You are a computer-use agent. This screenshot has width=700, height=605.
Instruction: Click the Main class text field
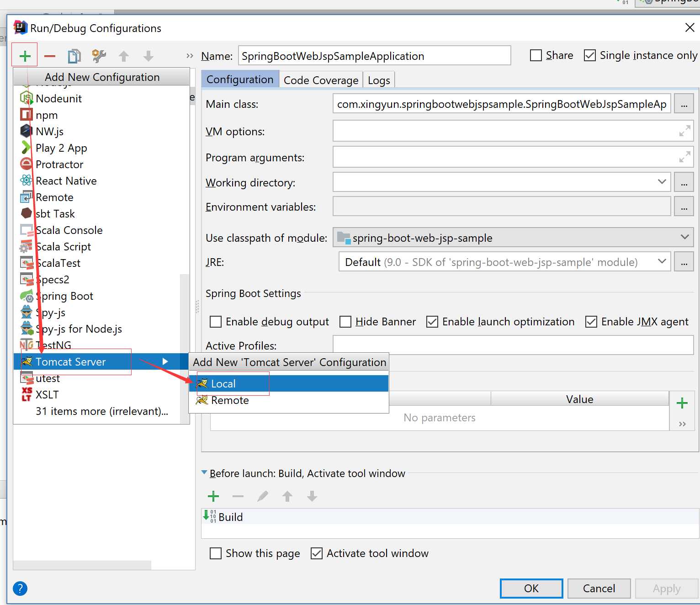coord(502,104)
